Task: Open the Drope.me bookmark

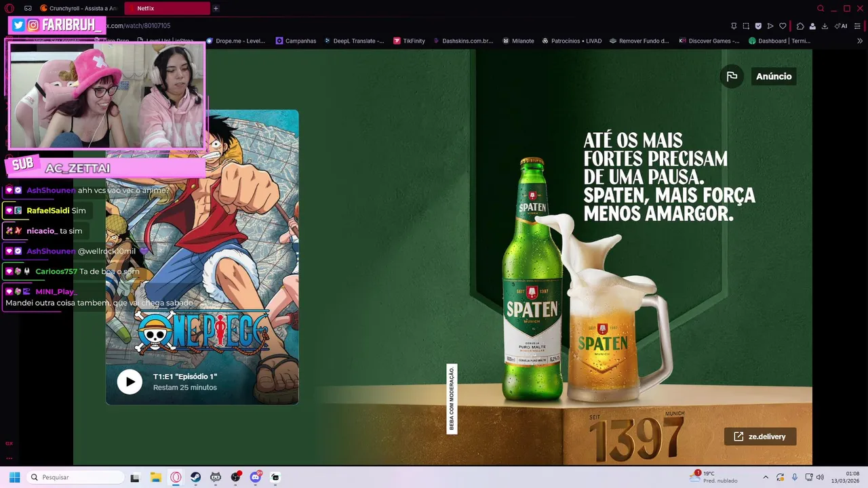Action: coord(235,41)
